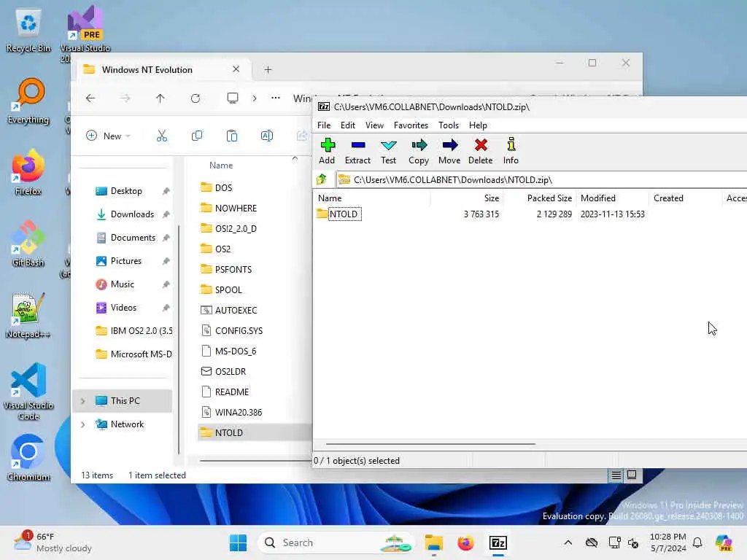The image size is (747, 560).
Task: Open the New dropdown in Explorer
Action: (x=109, y=136)
